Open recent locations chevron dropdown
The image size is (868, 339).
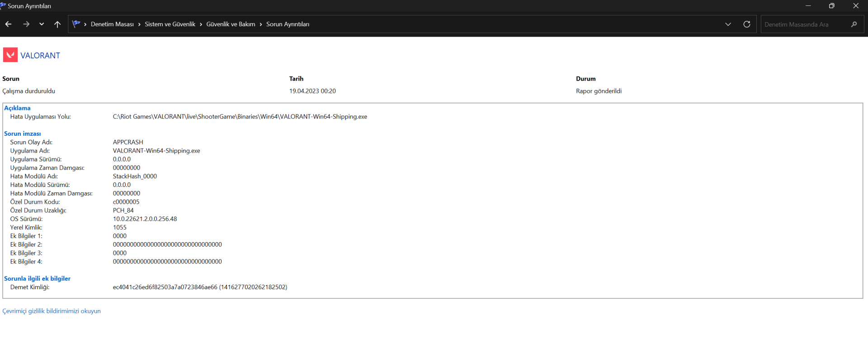(42, 24)
